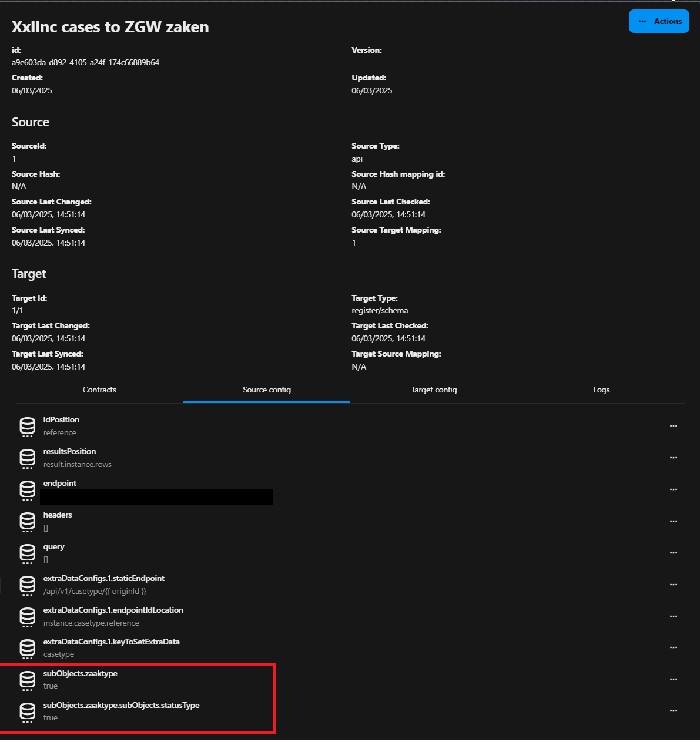This screenshot has height=742, width=700.
Task: Open three-dot menu for keyToSetExtraData row
Action: pyautogui.click(x=674, y=647)
